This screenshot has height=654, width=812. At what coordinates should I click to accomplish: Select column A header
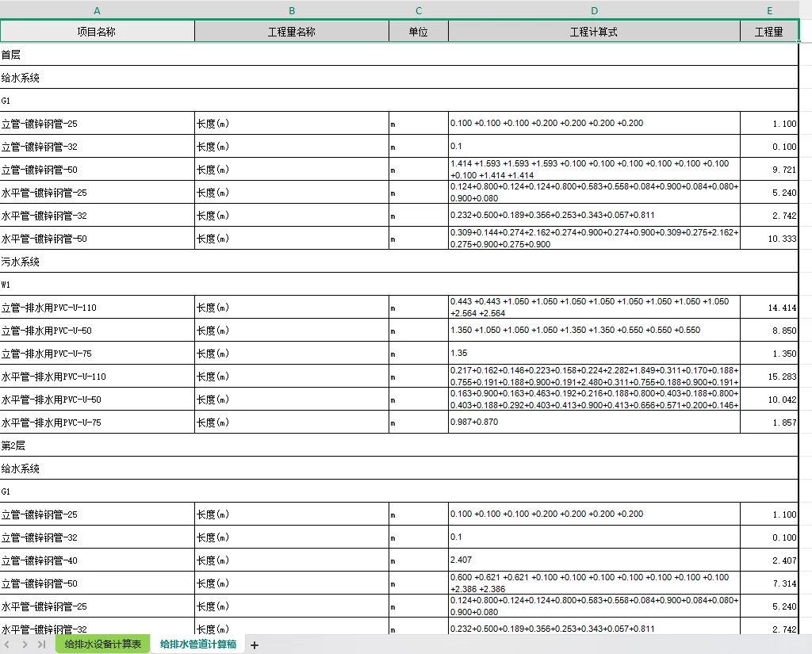97,10
